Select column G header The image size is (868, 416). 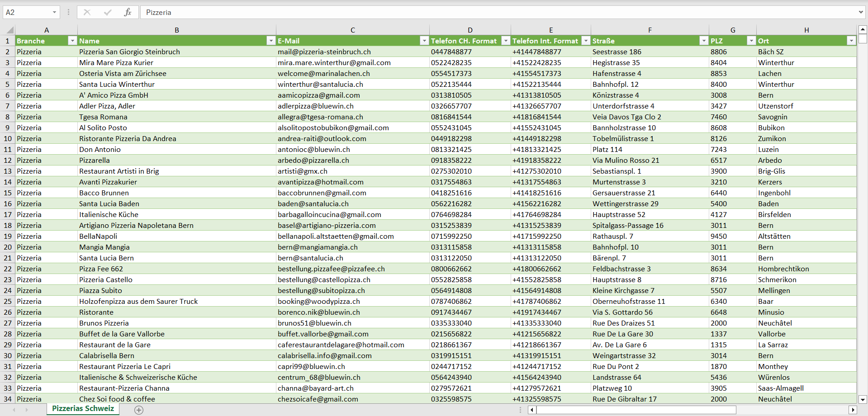click(733, 30)
